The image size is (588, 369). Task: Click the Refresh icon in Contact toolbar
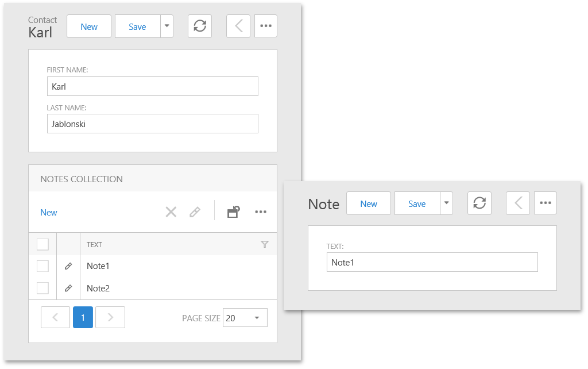(x=200, y=26)
